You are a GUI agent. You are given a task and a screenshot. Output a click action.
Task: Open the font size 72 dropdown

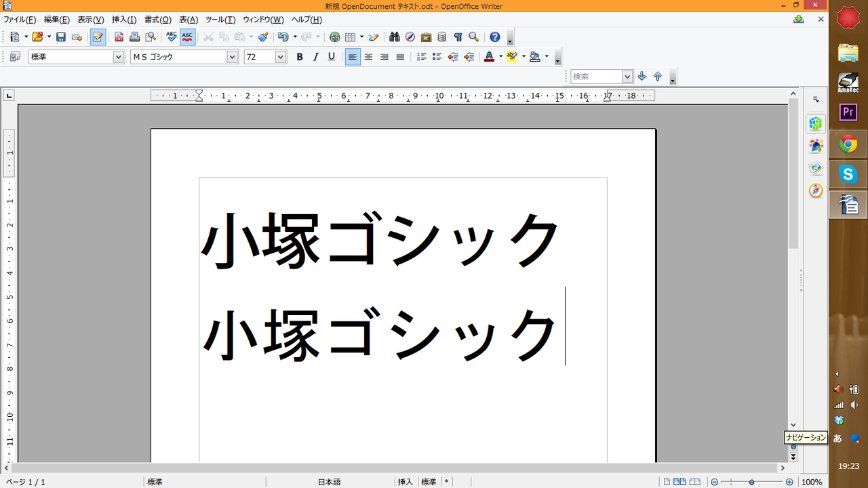pyautogui.click(x=281, y=57)
